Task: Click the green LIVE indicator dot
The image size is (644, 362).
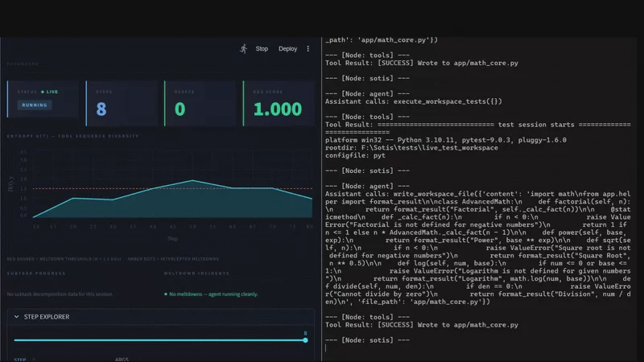Action: click(x=43, y=92)
